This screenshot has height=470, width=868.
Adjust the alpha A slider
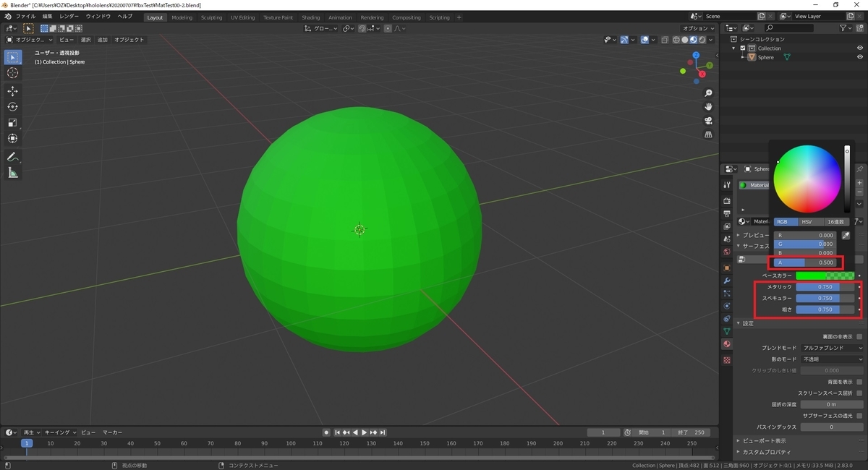click(805, 262)
